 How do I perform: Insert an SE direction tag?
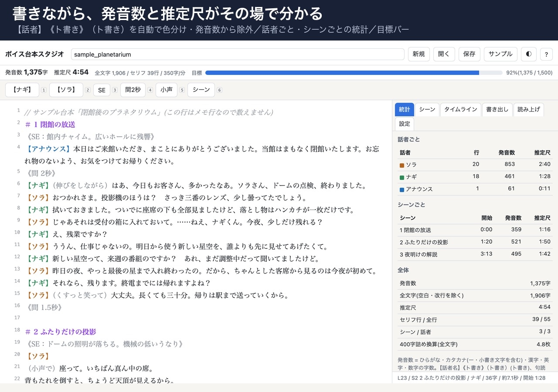tap(102, 90)
